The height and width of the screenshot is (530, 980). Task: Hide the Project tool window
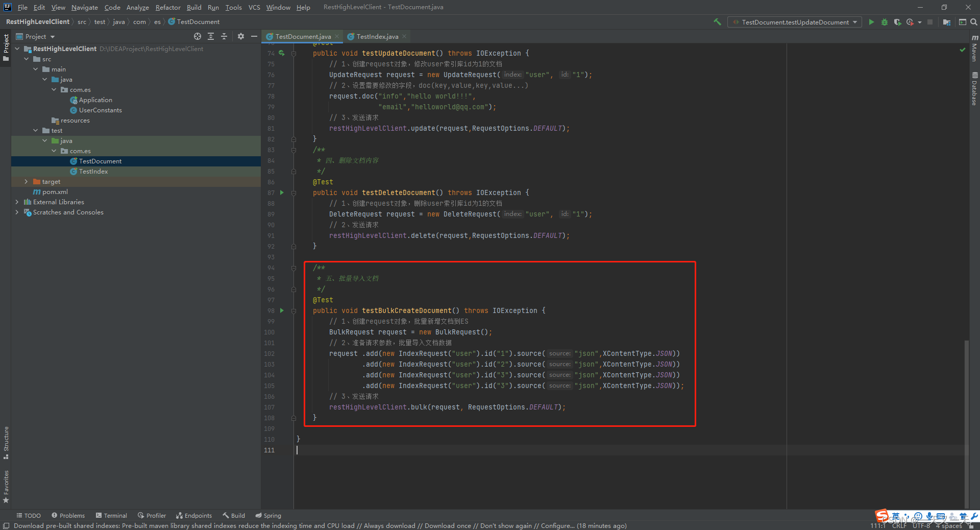pos(254,36)
